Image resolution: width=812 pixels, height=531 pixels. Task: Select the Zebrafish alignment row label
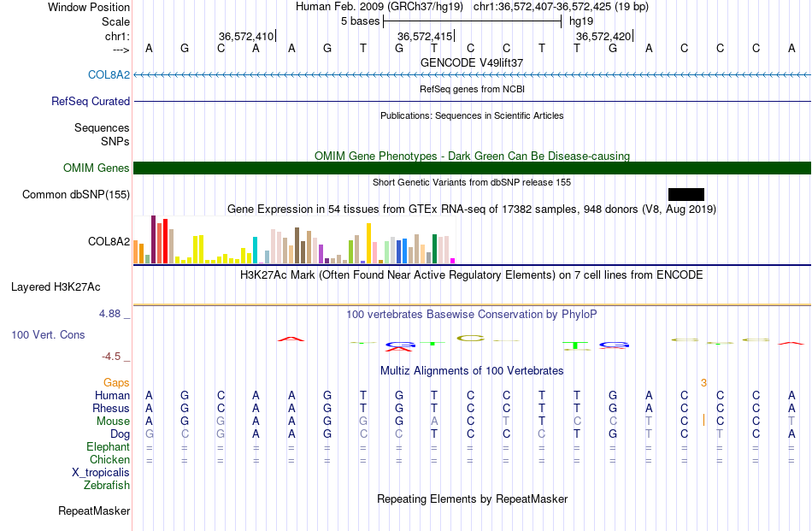click(107, 486)
